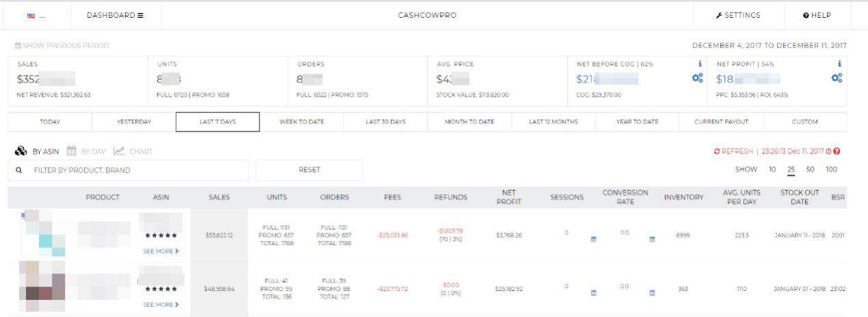This screenshot has height=317, width=868.
Task: Show 50 rows per page
Action: click(810, 170)
